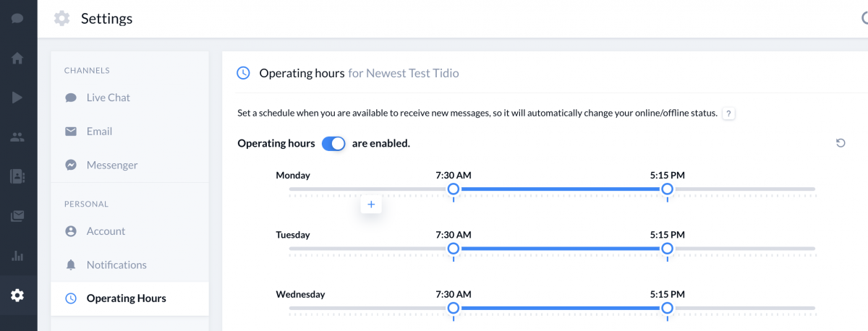Open the analytics bar chart icon

(17, 255)
